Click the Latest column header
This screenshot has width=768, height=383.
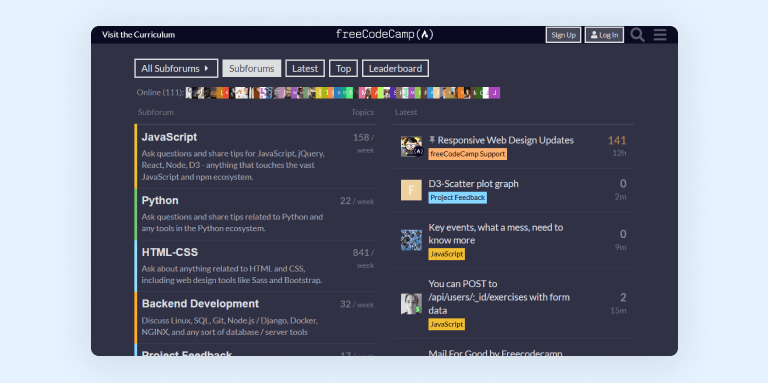(x=406, y=112)
